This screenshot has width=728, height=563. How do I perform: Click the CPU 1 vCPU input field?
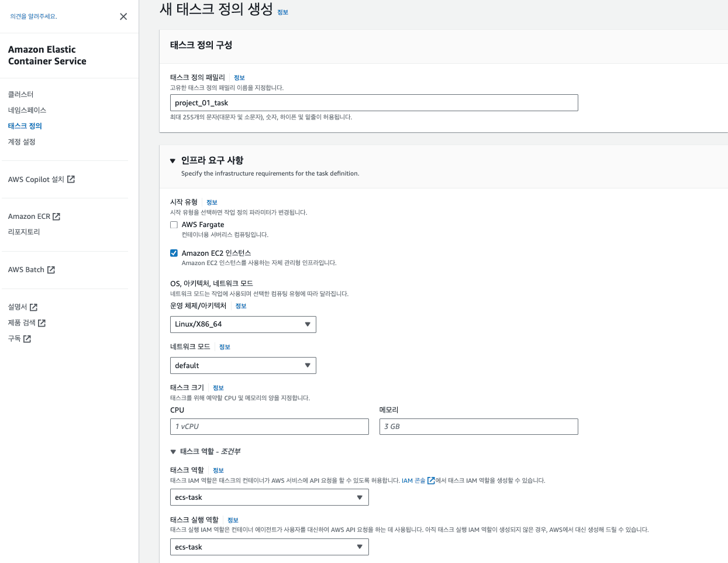tap(270, 427)
